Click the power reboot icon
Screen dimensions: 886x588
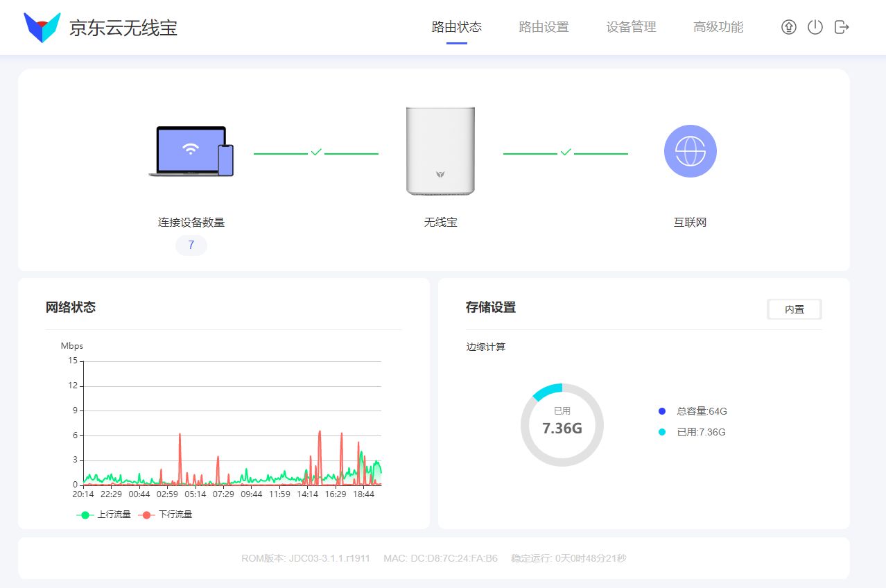[x=815, y=28]
